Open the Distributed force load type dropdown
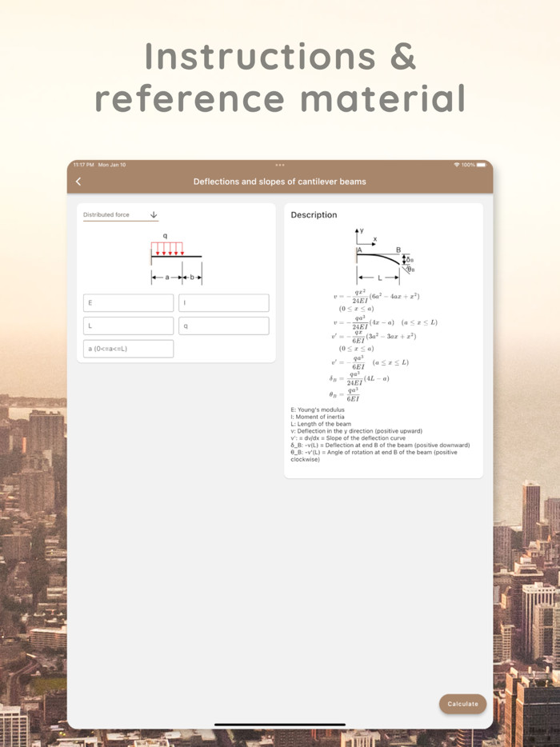 coord(121,215)
